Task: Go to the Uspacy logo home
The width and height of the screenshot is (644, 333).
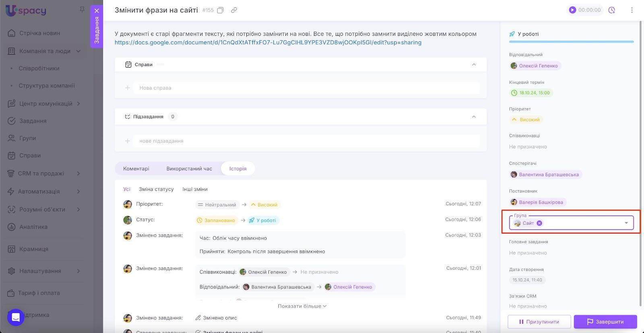Action: point(26,10)
